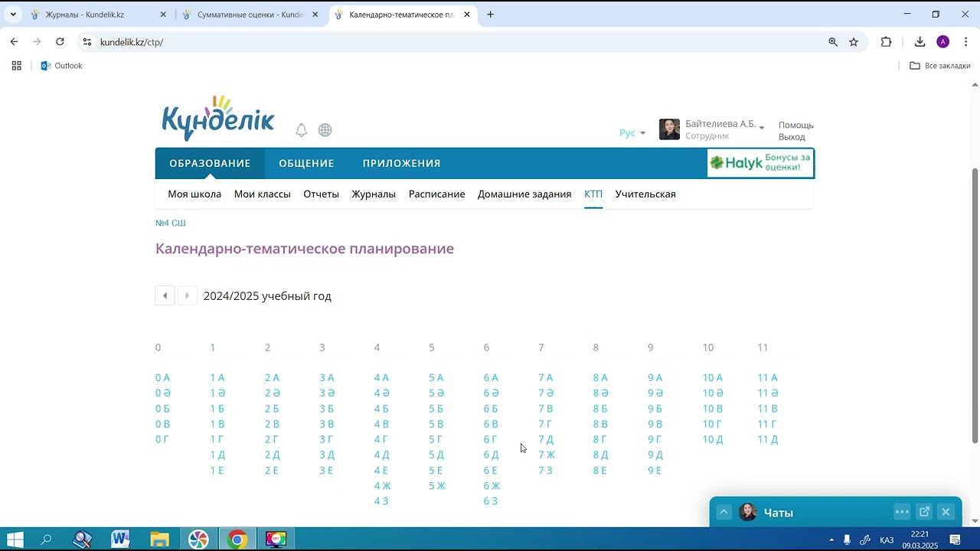Open Chats panel more options
Viewport: 980px width, 551px height.
tap(902, 512)
